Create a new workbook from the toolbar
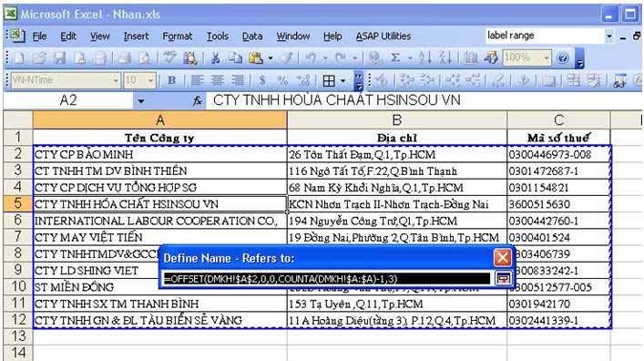Image resolution: width=644 pixels, height=361 pixels. (x=19, y=58)
